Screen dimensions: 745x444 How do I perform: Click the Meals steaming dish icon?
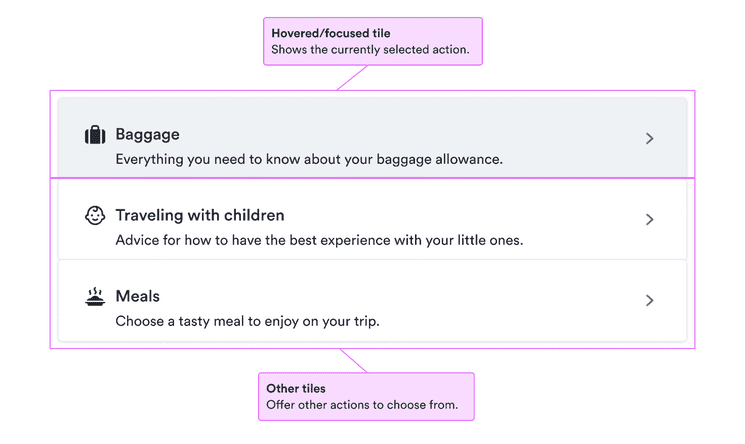click(95, 297)
